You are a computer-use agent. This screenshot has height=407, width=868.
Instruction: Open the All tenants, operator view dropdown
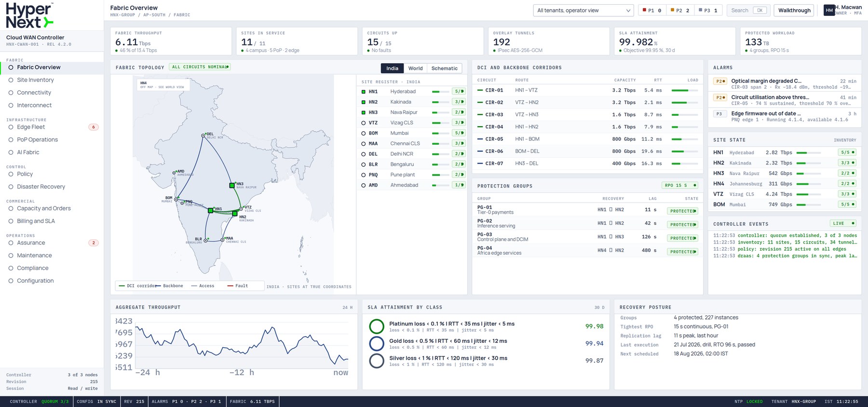(x=583, y=10)
